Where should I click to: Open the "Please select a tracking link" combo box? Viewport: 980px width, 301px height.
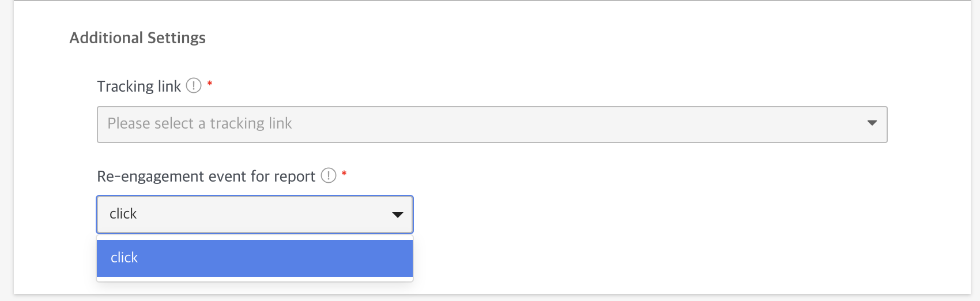click(x=491, y=124)
